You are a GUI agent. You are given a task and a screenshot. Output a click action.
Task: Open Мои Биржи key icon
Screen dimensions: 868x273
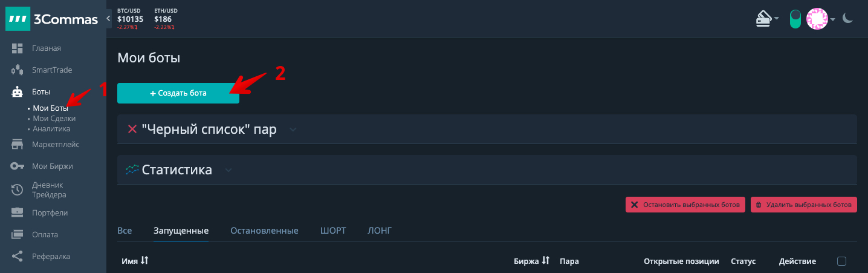click(17, 166)
